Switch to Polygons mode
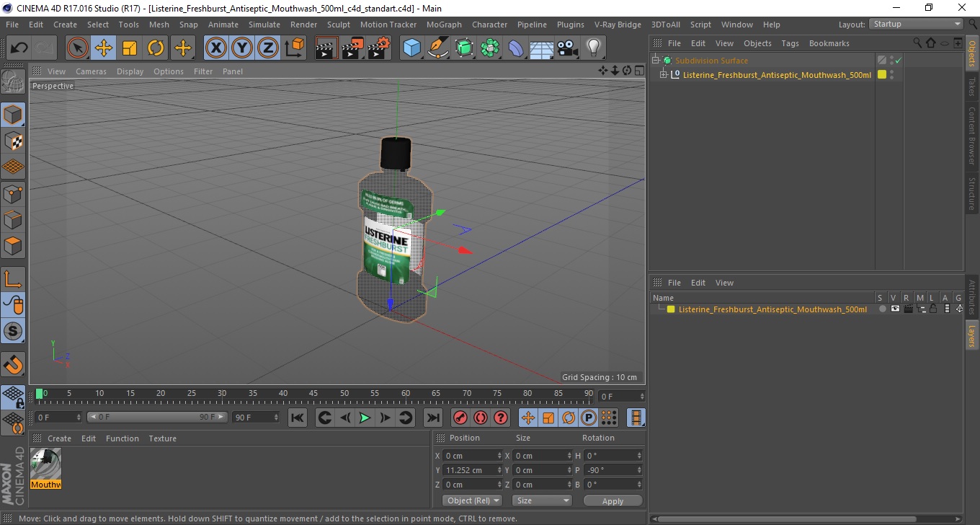980x525 pixels. (x=13, y=246)
